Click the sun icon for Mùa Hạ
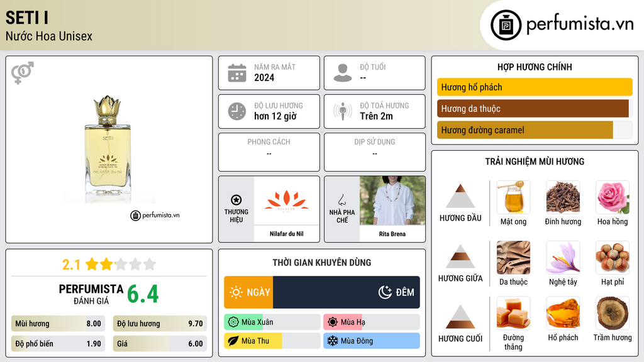The height and width of the screenshot is (362, 644). 333,322
